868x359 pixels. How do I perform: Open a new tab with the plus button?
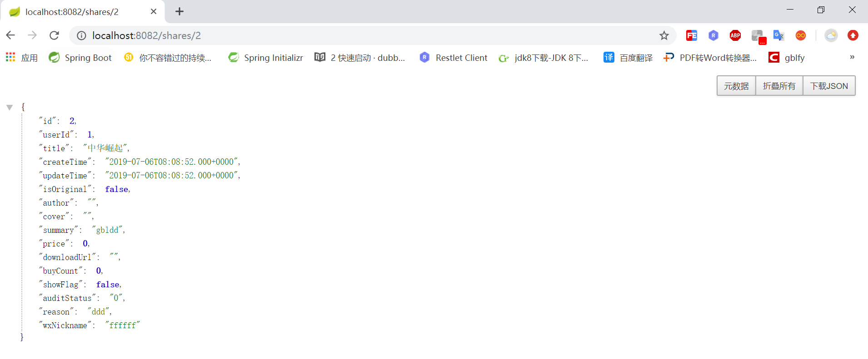click(180, 11)
